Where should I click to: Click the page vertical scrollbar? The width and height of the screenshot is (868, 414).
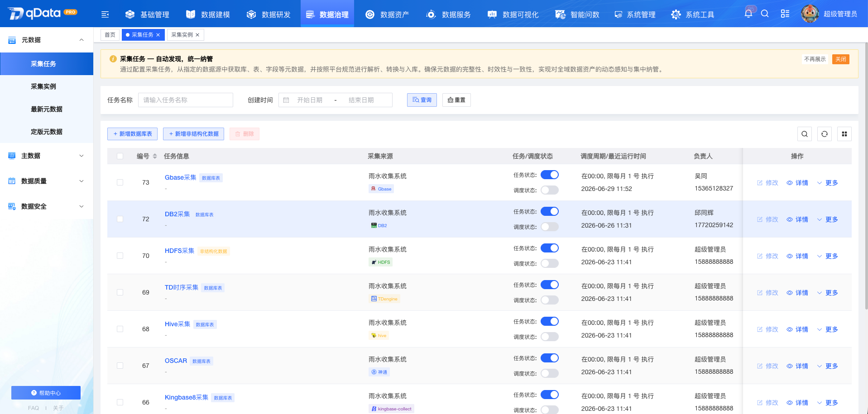[866, 176]
